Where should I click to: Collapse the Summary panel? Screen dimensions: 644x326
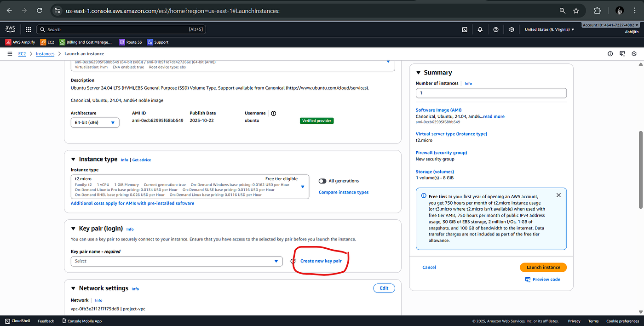click(x=418, y=73)
